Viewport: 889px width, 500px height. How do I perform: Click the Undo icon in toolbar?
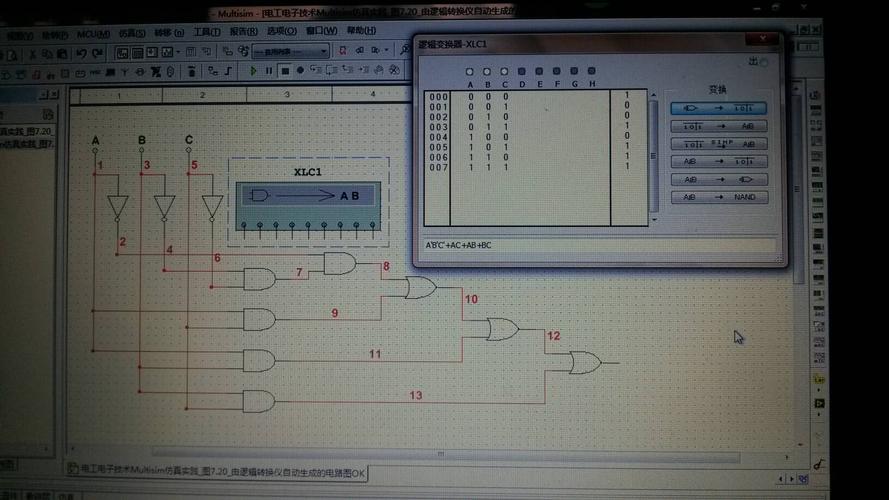coord(81,53)
